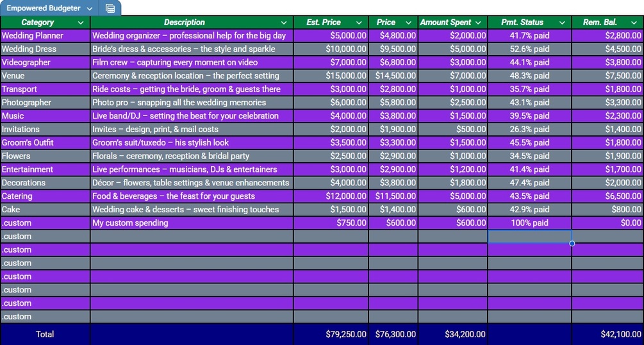644x345 pixels.
Task: Open the Pmt. Status column filter dropdown
Action: coord(562,22)
